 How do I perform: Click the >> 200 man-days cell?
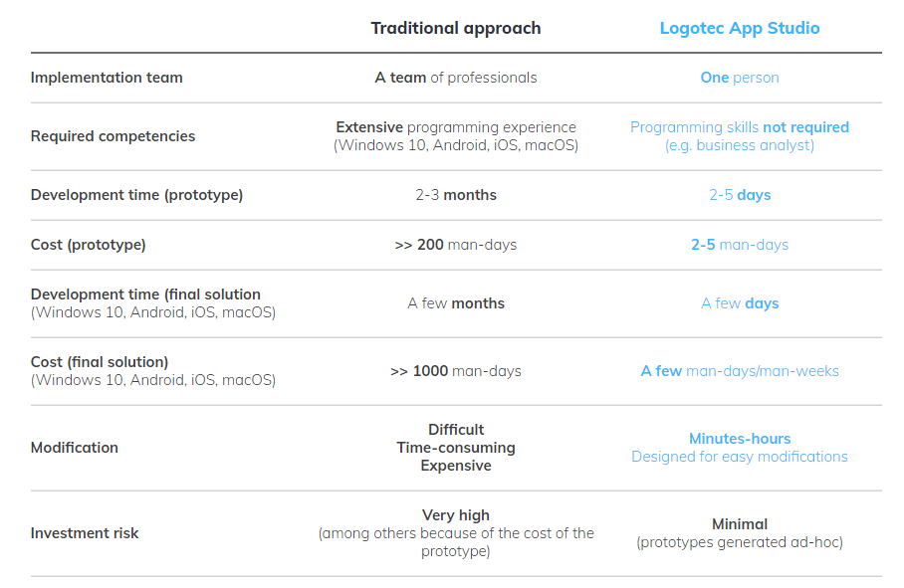tap(455, 244)
